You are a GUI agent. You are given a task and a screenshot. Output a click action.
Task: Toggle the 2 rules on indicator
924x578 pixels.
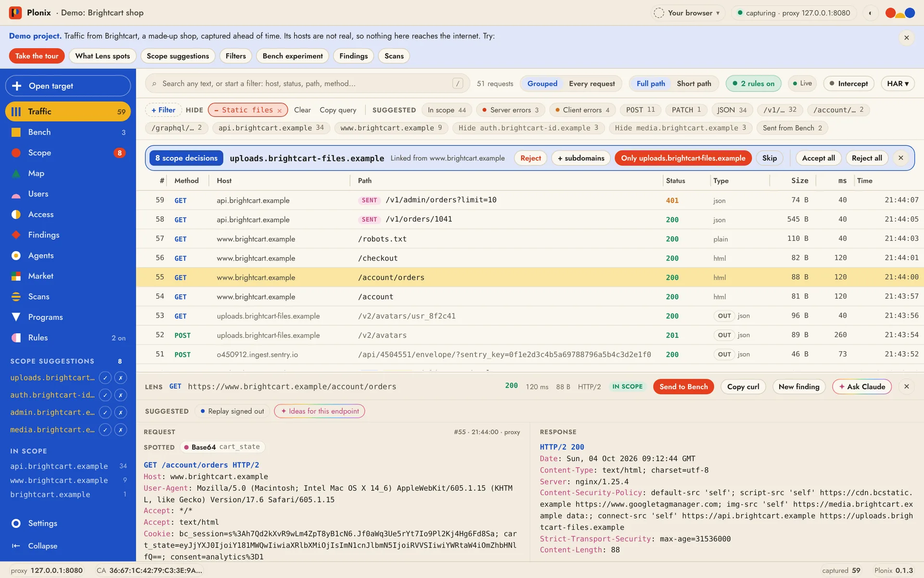tap(753, 83)
